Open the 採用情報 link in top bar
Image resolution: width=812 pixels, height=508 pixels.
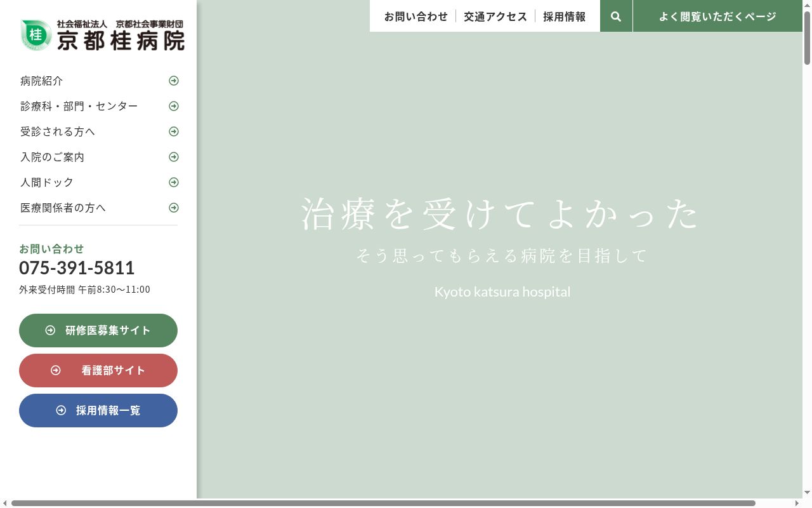[565, 17]
